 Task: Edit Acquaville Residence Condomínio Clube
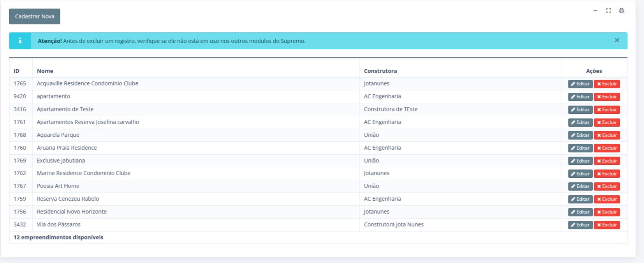pos(580,84)
